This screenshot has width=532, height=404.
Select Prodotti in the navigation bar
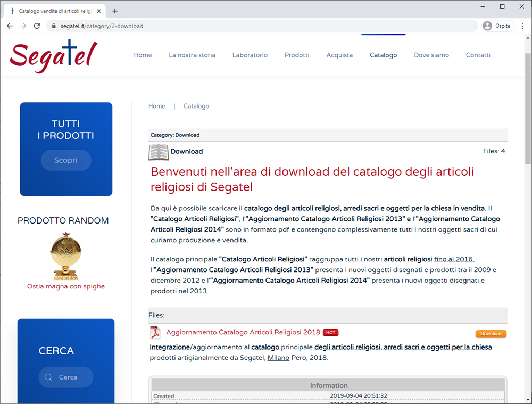pyautogui.click(x=297, y=55)
